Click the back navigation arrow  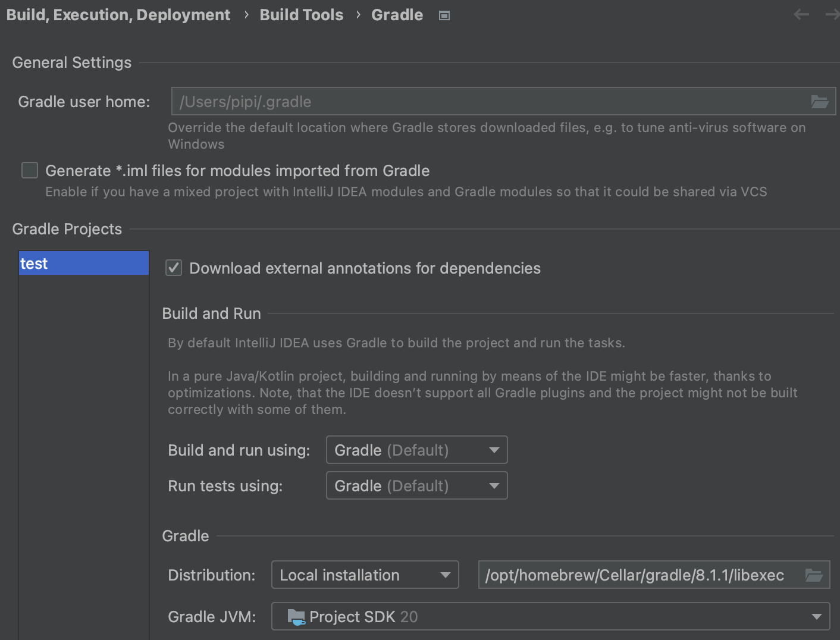[801, 15]
